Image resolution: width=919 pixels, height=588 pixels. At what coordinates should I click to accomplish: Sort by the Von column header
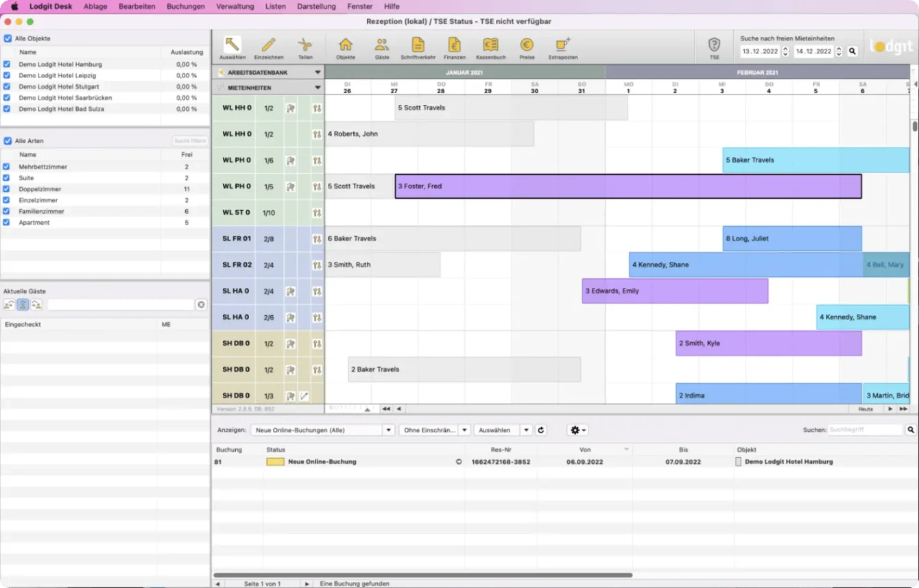[584, 450]
